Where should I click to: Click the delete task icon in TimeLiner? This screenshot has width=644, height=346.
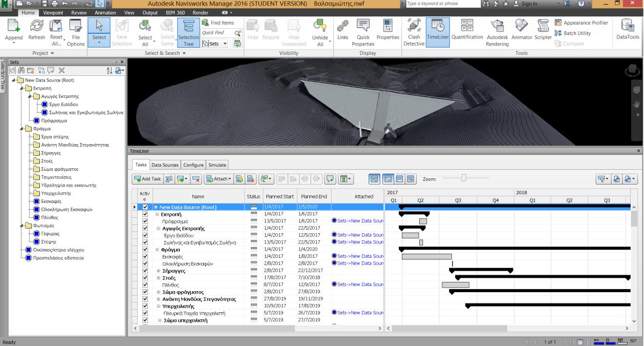196,179
